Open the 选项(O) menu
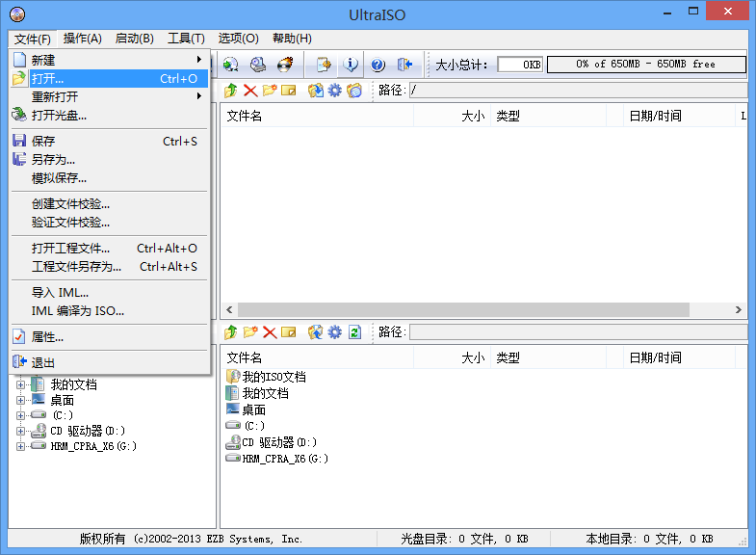Image resolution: width=756 pixels, height=555 pixels. (x=238, y=39)
